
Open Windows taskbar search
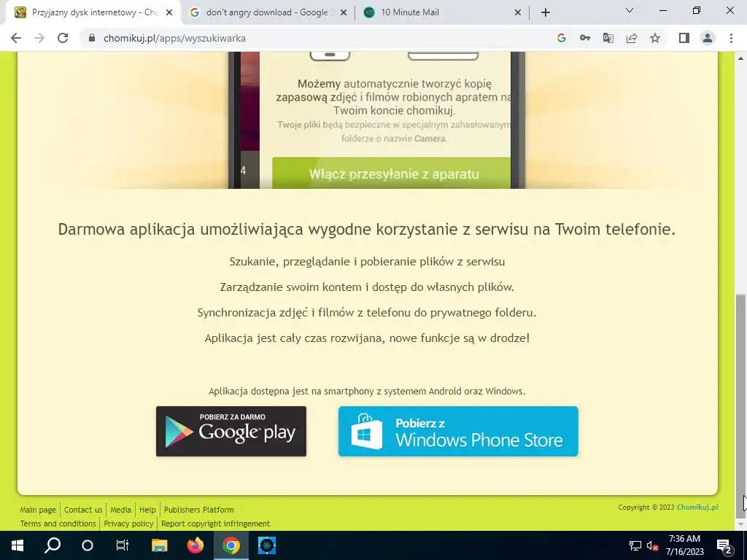[53, 545]
